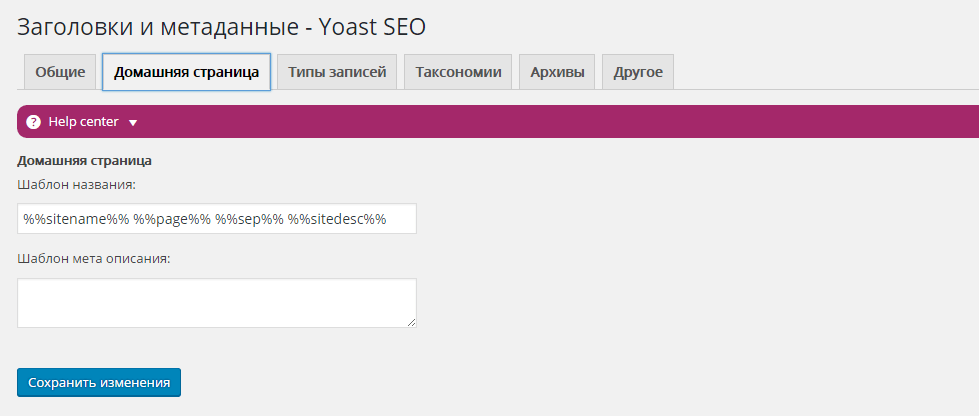Save with Сохранить изменения button
This screenshot has height=416, width=979.
tap(99, 382)
